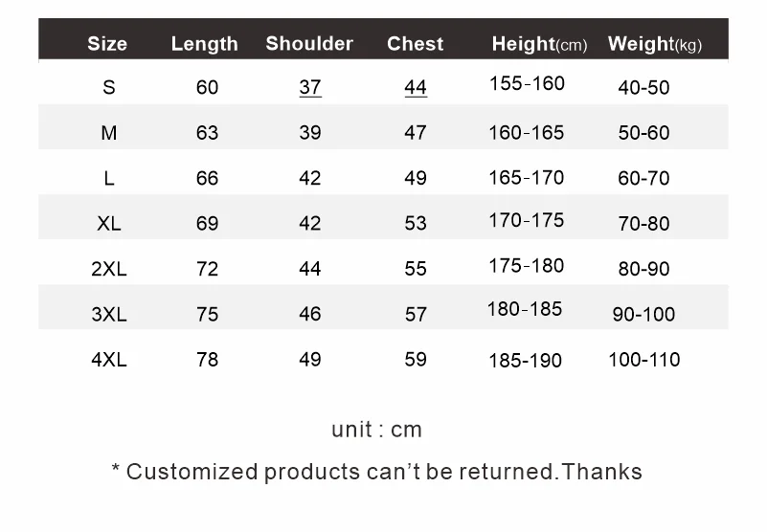Select the M size row label
Screen dimensions: 767x532
pos(108,133)
